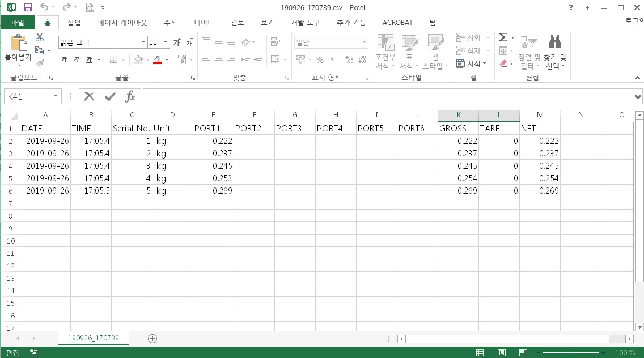644x358 pixels.
Task: Switch to the 페이지 레이아웃 tab
Action: click(122, 23)
